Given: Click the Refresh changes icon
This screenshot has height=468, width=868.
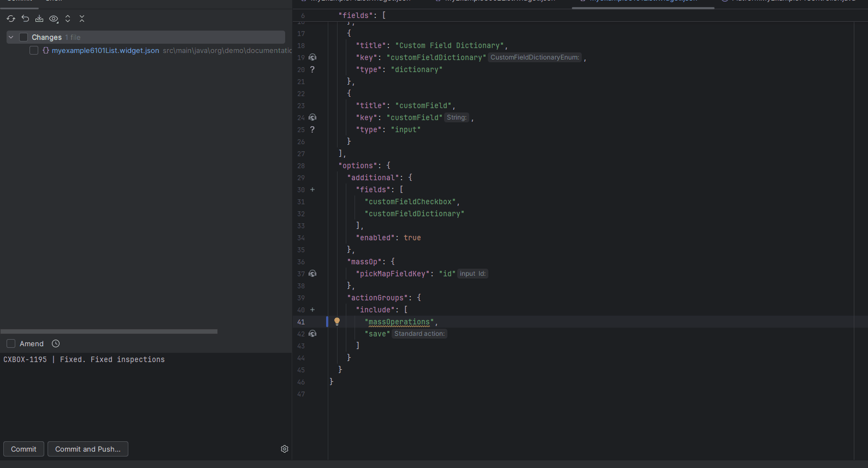Looking at the screenshot, I should tap(11, 19).
